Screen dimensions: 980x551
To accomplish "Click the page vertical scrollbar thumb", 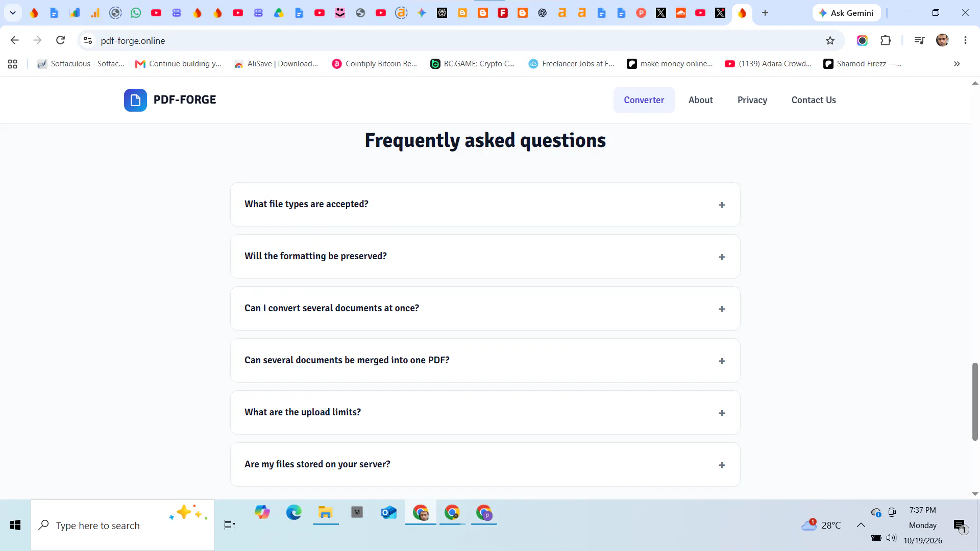I will 975,402.
